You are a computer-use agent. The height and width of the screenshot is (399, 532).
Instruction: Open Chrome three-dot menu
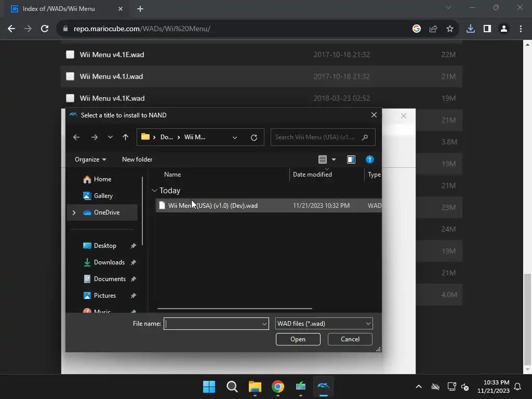click(x=521, y=29)
